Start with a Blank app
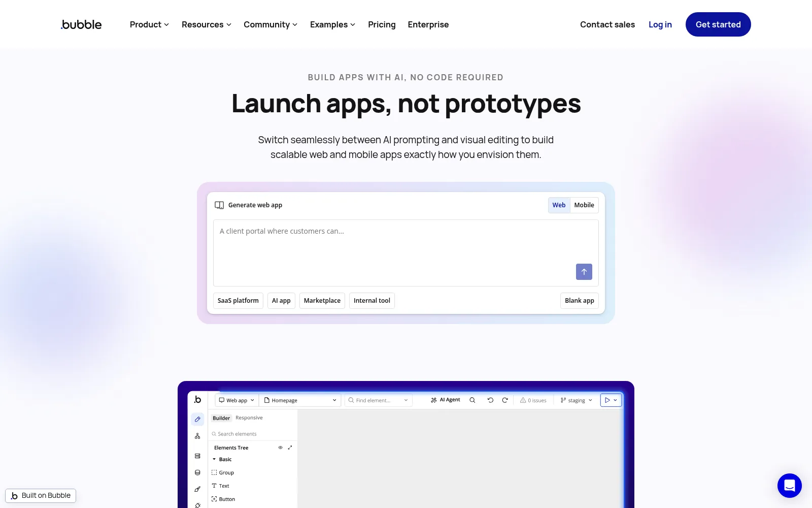 580,301
